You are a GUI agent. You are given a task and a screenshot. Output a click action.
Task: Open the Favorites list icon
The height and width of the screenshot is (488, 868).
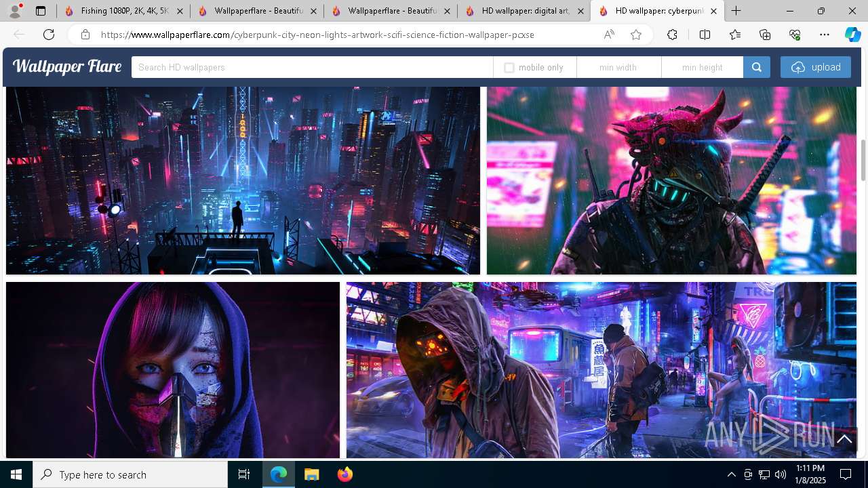735,35
